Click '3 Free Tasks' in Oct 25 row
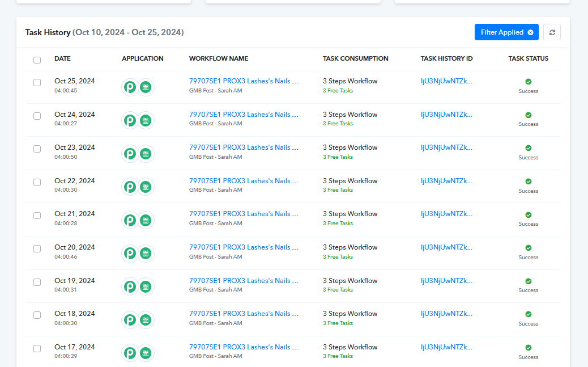 click(x=338, y=91)
